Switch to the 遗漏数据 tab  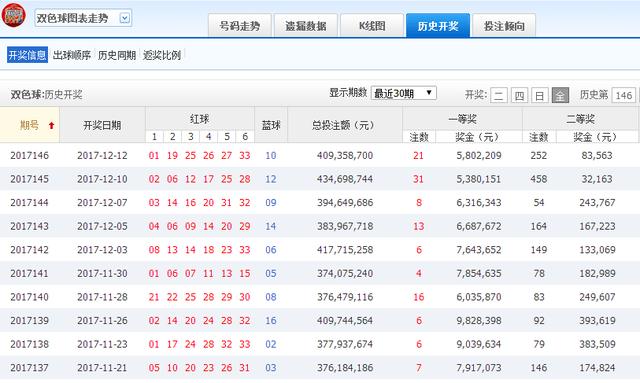(306, 26)
